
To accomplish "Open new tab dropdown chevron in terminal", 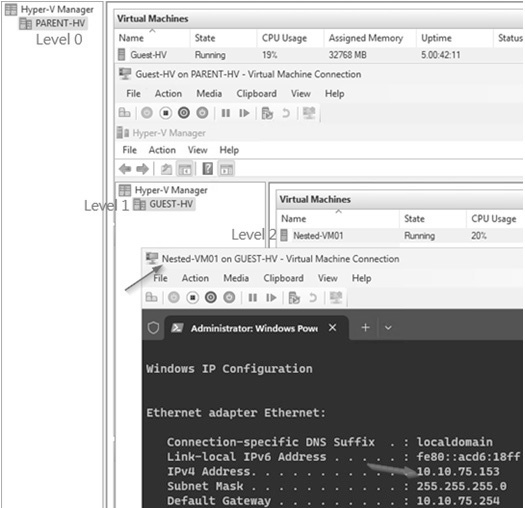I will 388,328.
